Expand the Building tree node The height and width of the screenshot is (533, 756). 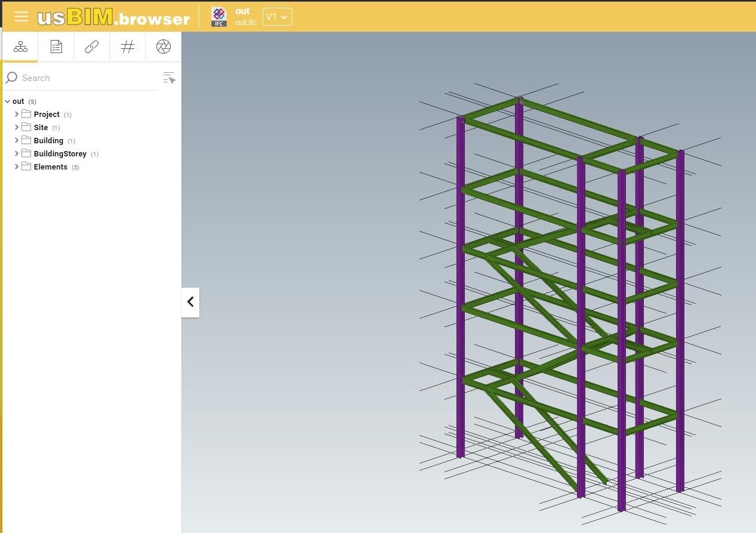tap(17, 140)
